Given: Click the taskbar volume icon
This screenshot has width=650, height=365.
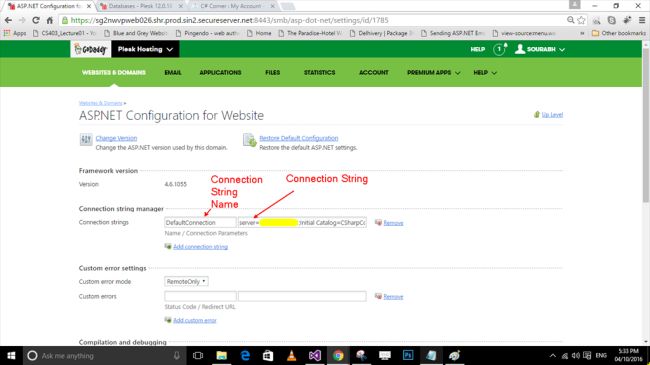Looking at the screenshot, I should pos(575,355).
